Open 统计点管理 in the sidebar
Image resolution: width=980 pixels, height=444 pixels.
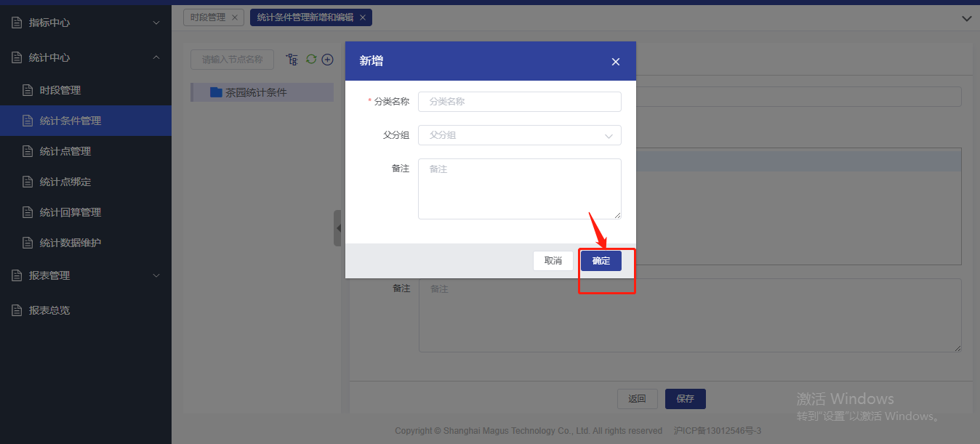tap(65, 151)
